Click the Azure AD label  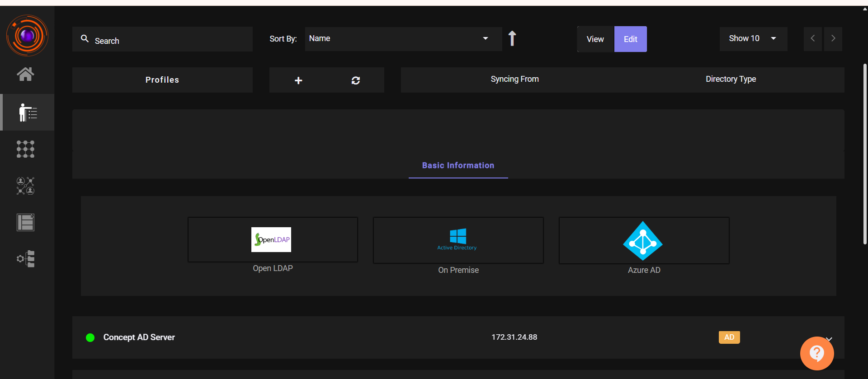pos(644,270)
